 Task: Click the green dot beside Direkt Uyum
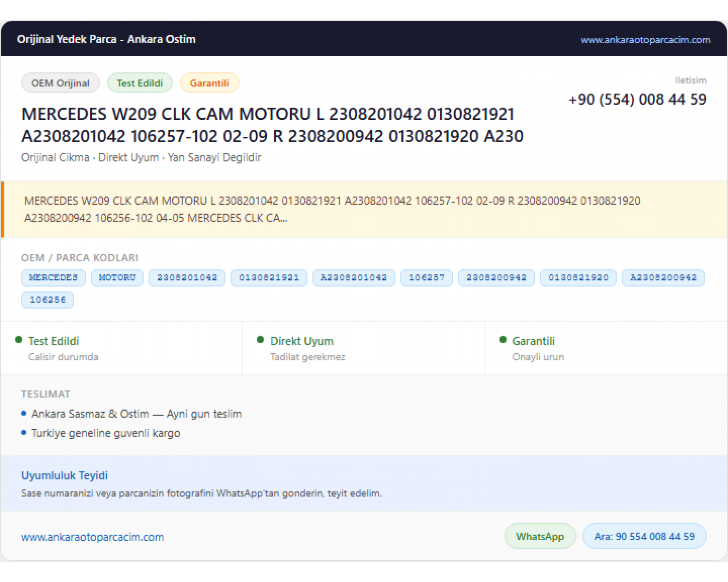(x=260, y=340)
